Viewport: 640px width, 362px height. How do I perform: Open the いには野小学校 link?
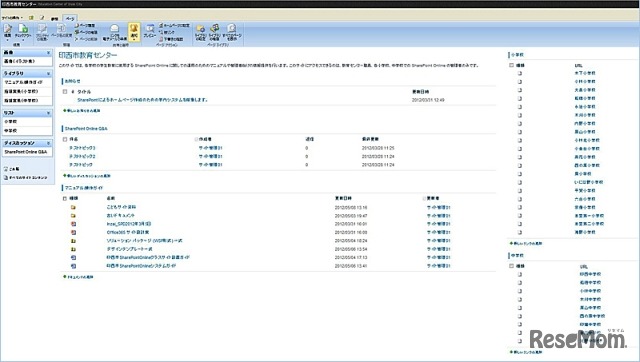click(589, 182)
